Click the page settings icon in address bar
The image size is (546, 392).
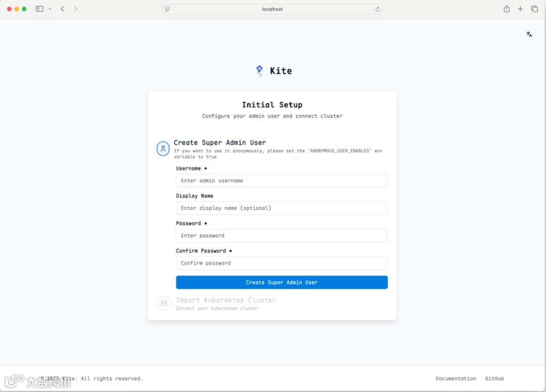(x=167, y=9)
